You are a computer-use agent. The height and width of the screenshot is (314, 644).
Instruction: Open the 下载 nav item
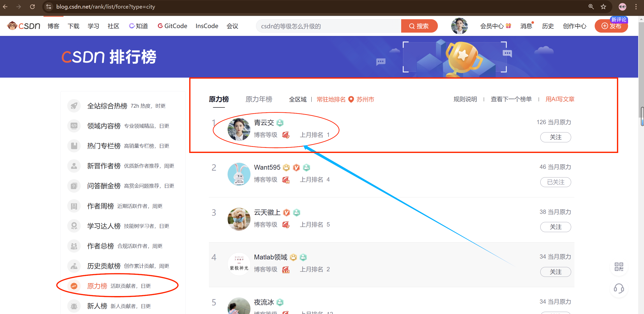pyautogui.click(x=73, y=26)
